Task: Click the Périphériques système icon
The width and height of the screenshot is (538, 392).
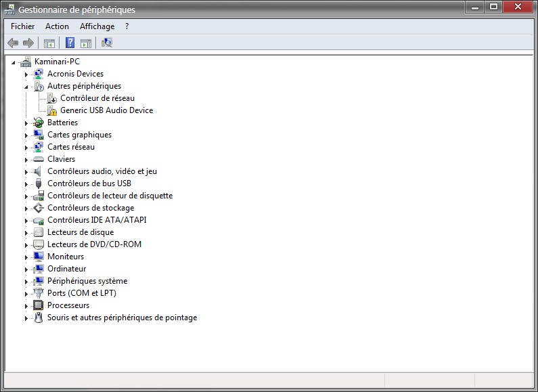Action: coord(39,281)
